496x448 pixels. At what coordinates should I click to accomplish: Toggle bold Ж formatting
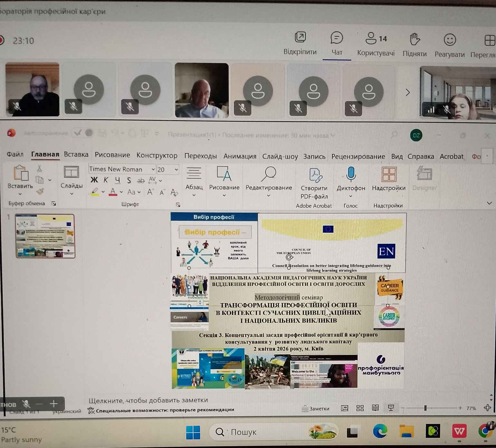[x=94, y=180]
